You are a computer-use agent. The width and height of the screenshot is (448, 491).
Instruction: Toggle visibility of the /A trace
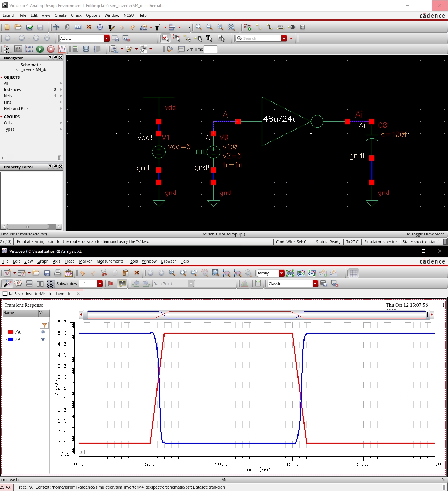(x=43, y=332)
